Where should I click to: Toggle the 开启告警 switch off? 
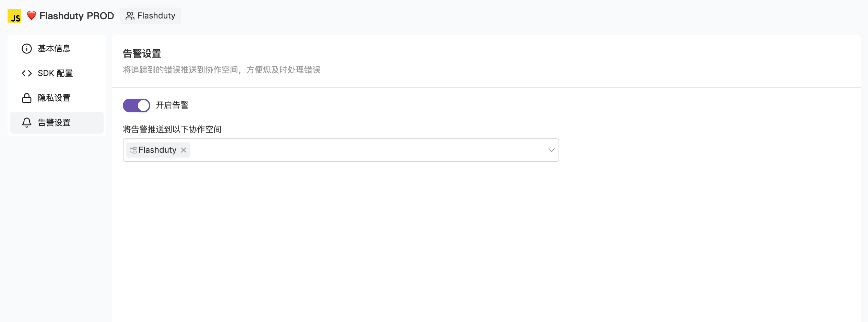click(x=137, y=106)
